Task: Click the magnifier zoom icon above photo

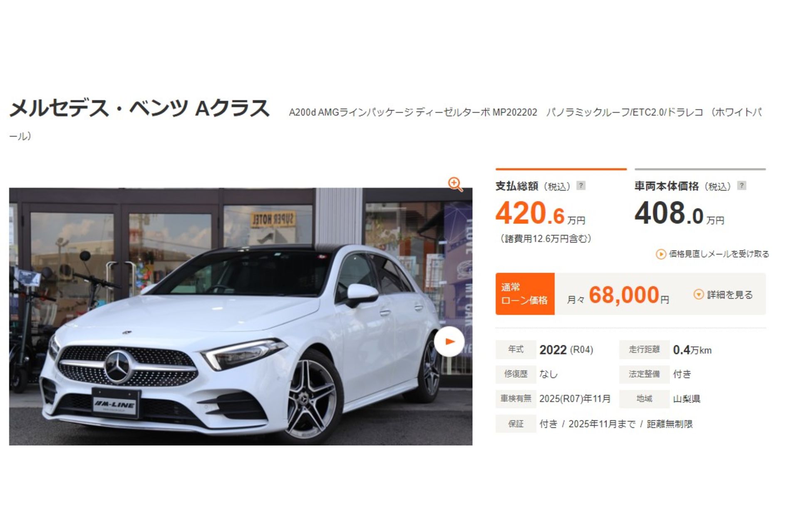Action: [455, 184]
